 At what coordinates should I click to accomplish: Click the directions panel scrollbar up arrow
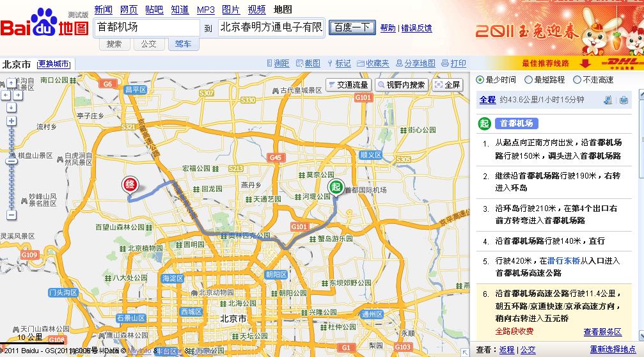pyautogui.click(x=641, y=95)
